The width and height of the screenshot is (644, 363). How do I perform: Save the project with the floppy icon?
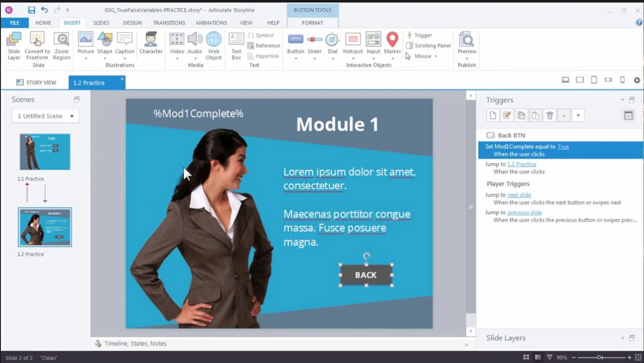(x=31, y=10)
